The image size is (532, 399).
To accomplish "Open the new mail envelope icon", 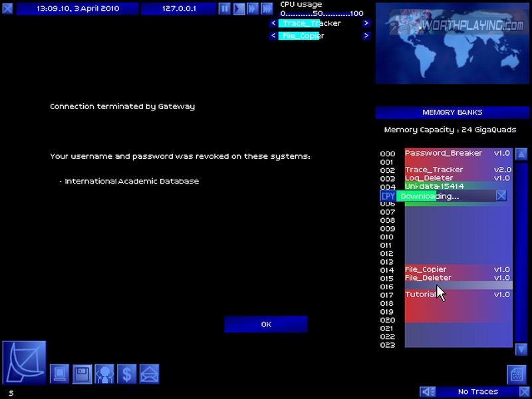I will (149, 374).
